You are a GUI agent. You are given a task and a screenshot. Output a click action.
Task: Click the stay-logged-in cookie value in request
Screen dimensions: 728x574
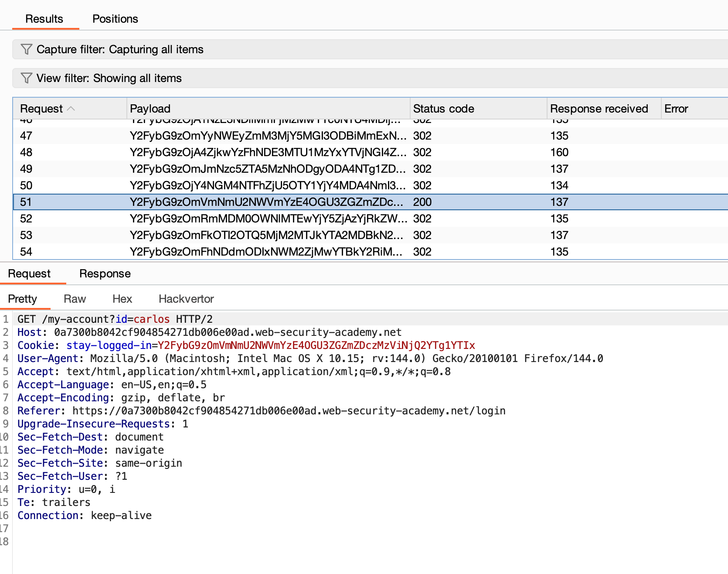click(x=316, y=345)
